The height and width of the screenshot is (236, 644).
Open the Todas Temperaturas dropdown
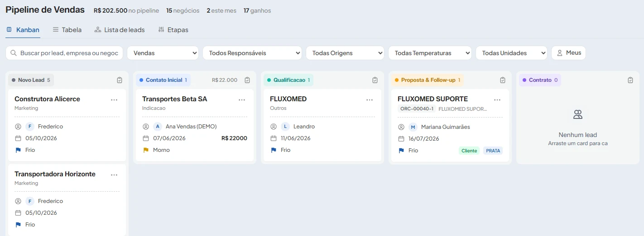coord(430,53)
